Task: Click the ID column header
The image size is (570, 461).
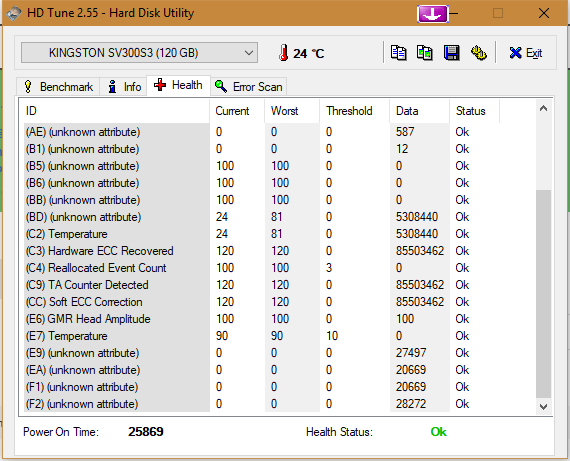Action: 117,111
